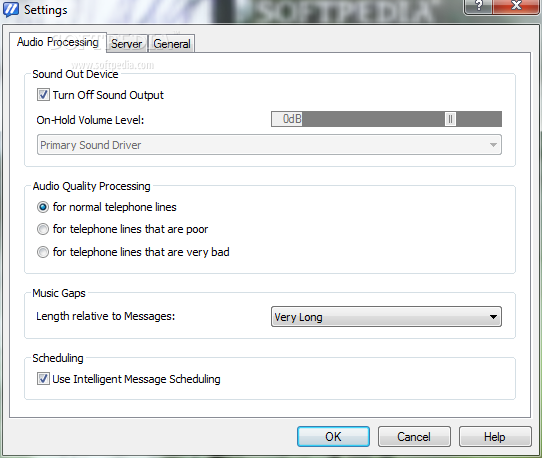Click the On-Hold Volume Level slider handle

450,119
